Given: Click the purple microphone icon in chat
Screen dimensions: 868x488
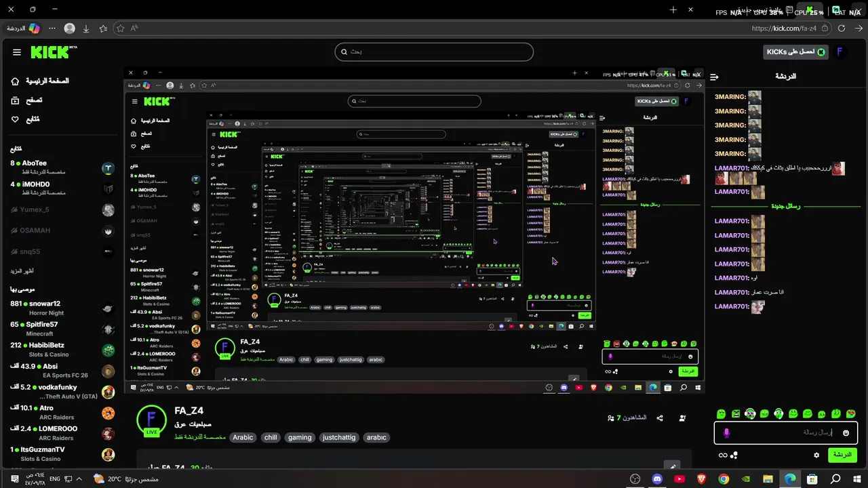Looking at the screenshot, I should pyautogui.click(x=726, y=432).
